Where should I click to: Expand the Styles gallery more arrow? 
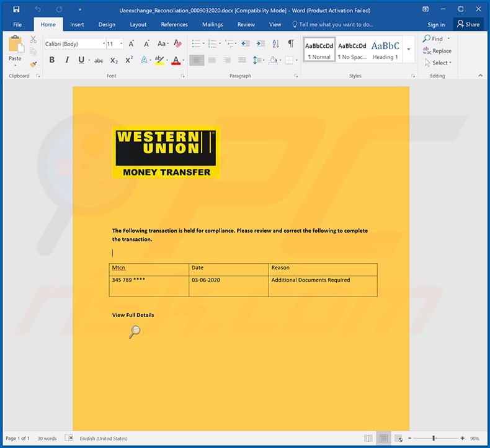tap(409, 49)
